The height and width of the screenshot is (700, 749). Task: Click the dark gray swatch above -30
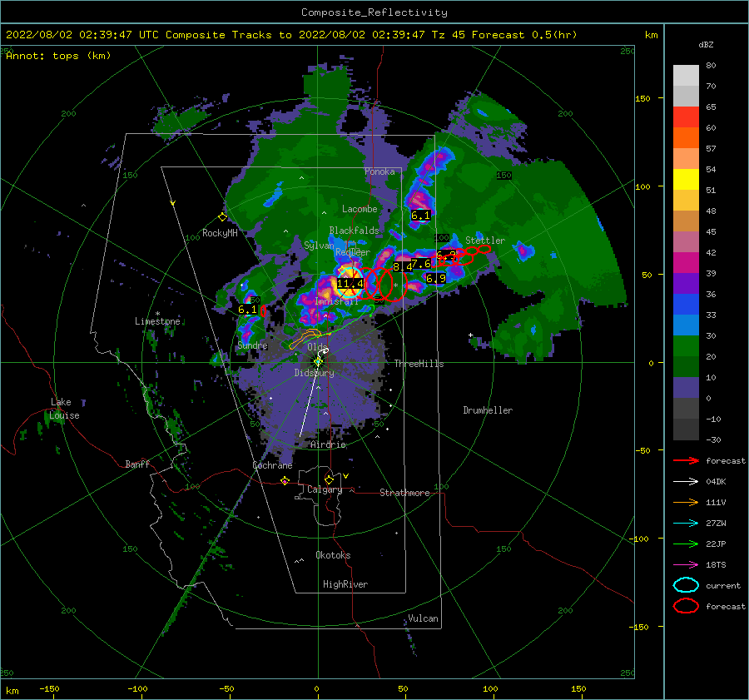(x=686, y=429)
